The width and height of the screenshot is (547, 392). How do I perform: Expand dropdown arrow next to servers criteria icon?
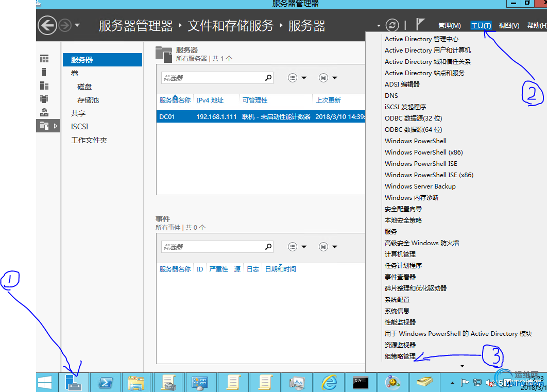coord(304,78)
